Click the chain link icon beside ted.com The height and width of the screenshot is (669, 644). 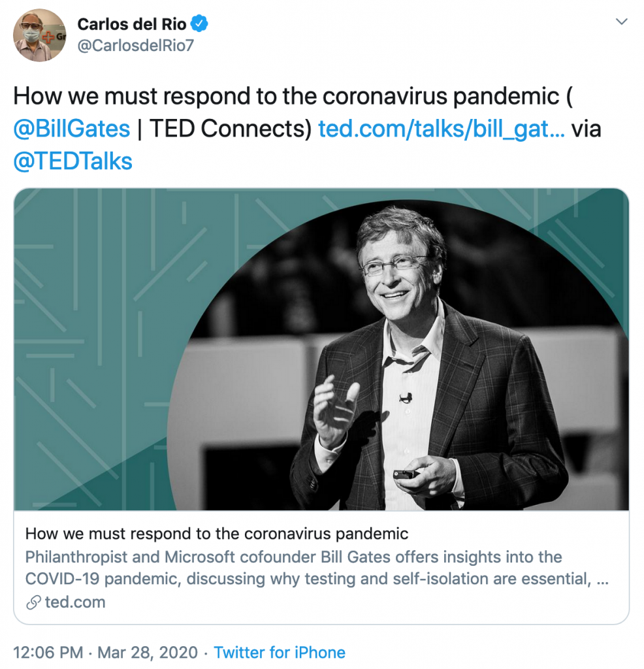tap(33, 602)
